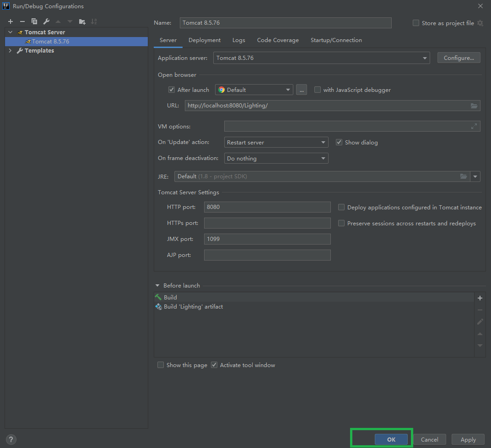Open help with the question mark icon

pyautogui.click(x=11, y=440)
